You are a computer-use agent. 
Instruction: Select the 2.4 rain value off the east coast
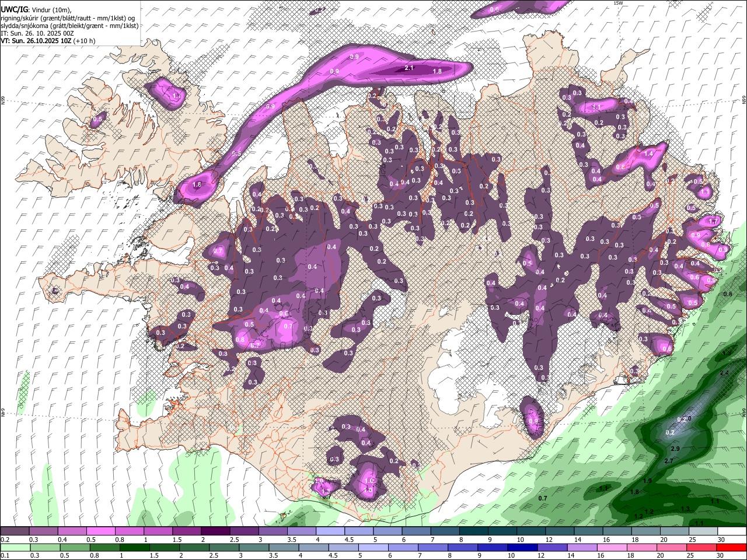[724, 373]
